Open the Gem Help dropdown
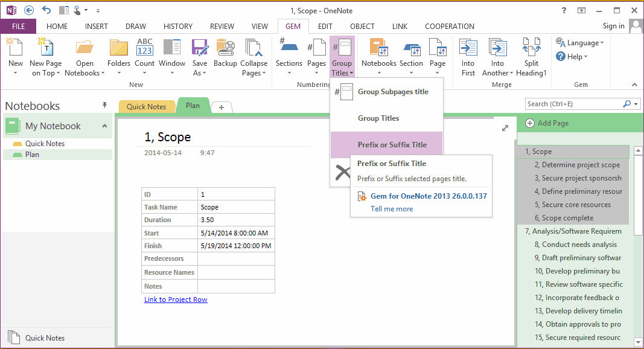 pyautogui.click(x=572, y=57)
